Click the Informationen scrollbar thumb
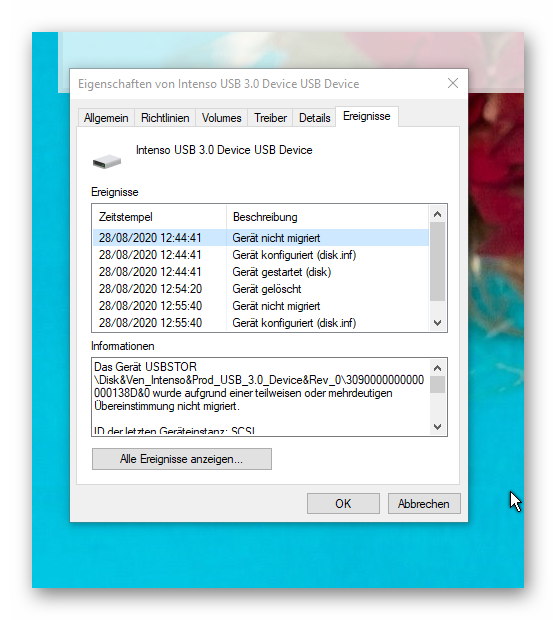The image size is (556, 620). click(x=437, y=384)
